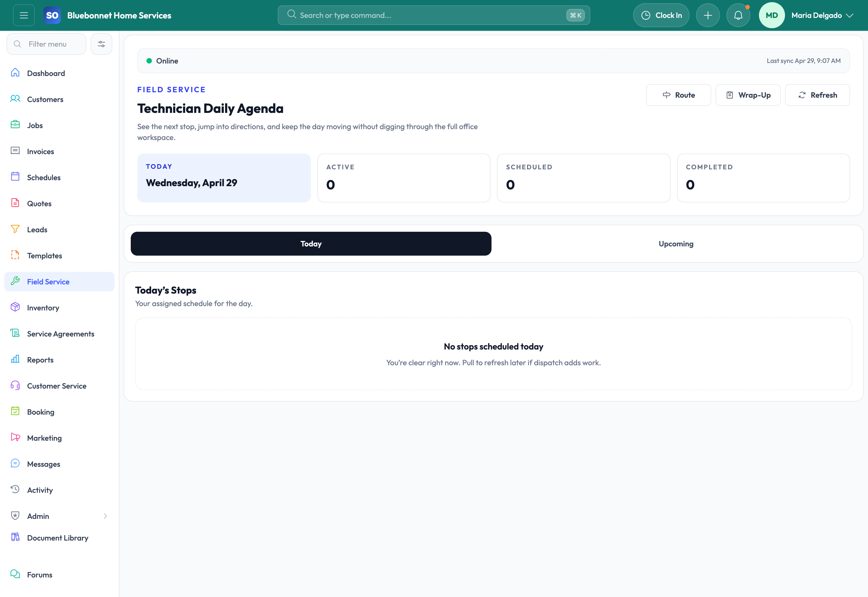Click the Inventory box icon
The image size is (868, 597).
pyautogui.click(x=15, y=307)
